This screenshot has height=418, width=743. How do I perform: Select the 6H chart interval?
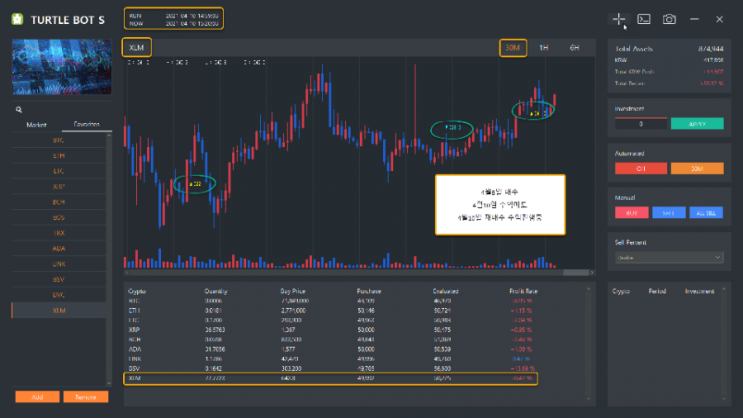click(x=574, y=48)
